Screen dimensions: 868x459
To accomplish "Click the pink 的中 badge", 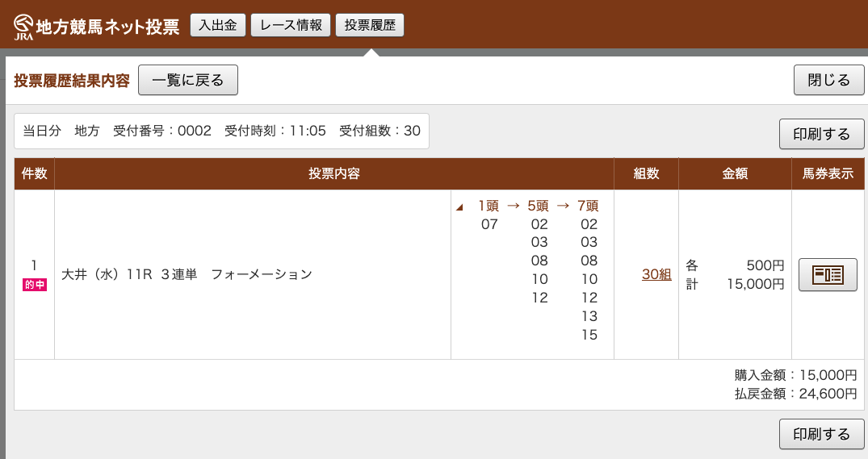I will tap(35, 285).
